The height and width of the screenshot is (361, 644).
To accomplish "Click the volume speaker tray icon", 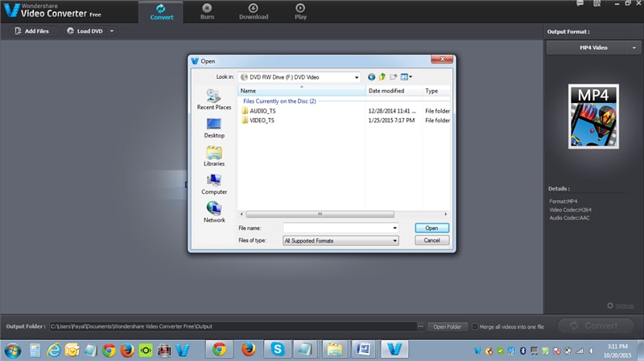I will click(592, 351).
